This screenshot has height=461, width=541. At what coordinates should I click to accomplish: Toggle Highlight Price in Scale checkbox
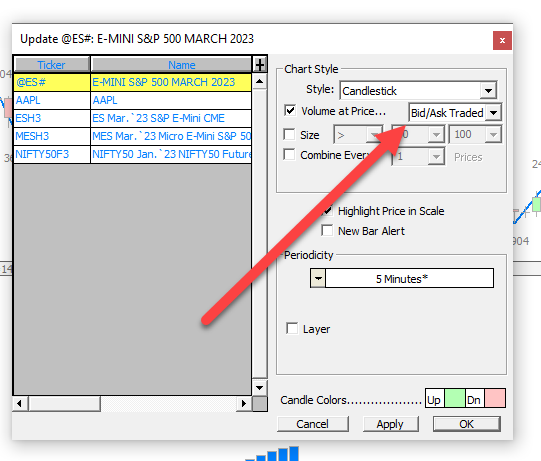coord(327,210)
